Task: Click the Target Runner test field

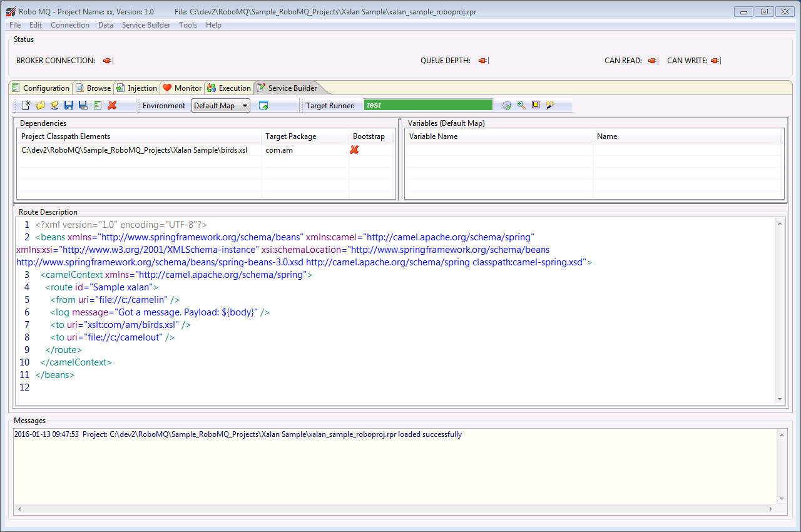Action: tap(428, 105)
